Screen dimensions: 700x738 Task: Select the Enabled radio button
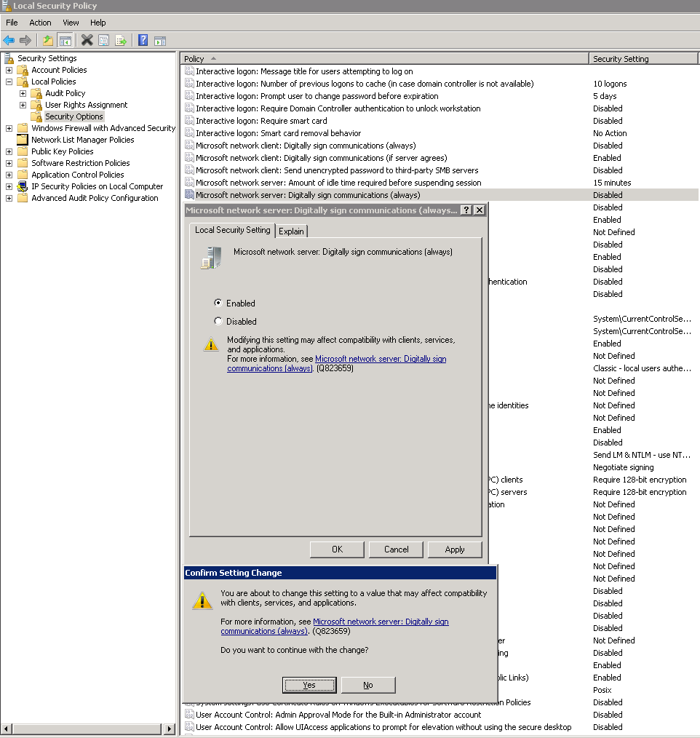218,303
